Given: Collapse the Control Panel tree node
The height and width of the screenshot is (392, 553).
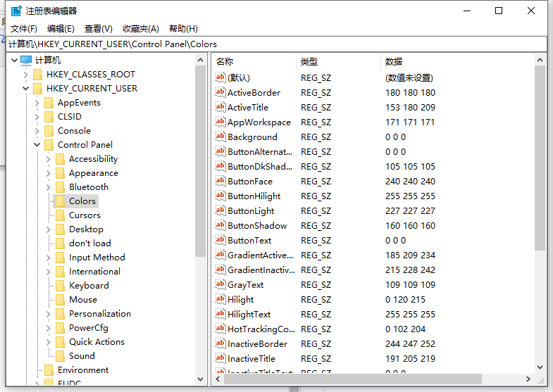Looking at the screenshot, I should [x=37, y=145].
